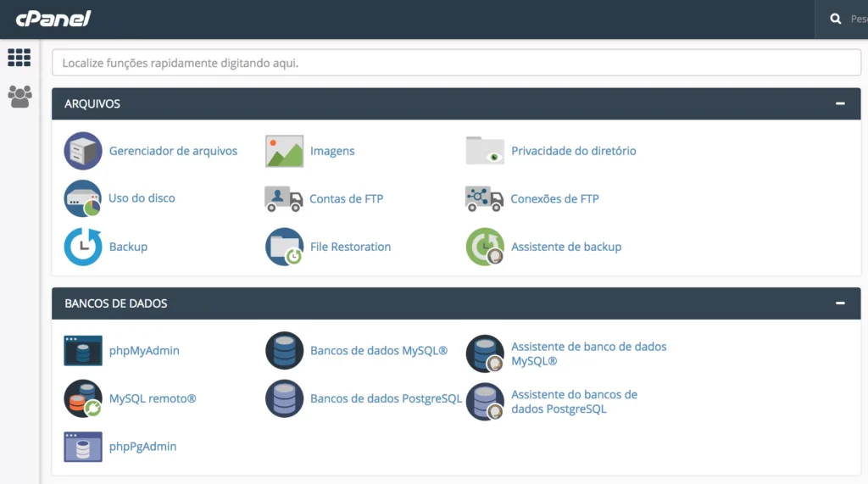Launch the phpMyAdmin icon

coord(83,350)
